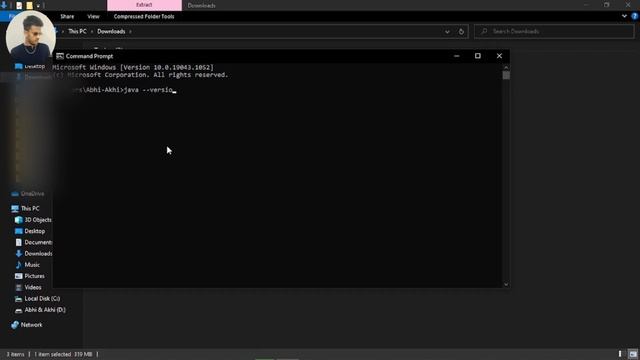Open File Explorer help icon
Image resolution: width=640 pixels, height=360 pixels.
click(634, 16)
